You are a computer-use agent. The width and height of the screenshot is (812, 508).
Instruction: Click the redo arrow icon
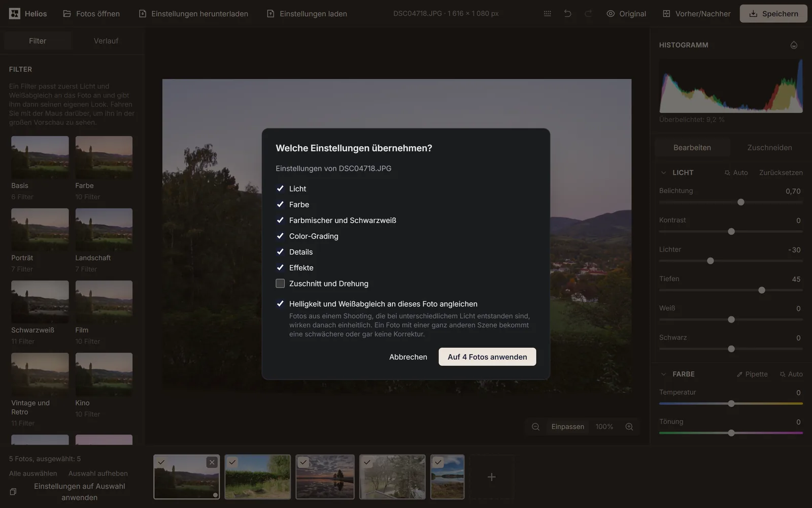588,14
